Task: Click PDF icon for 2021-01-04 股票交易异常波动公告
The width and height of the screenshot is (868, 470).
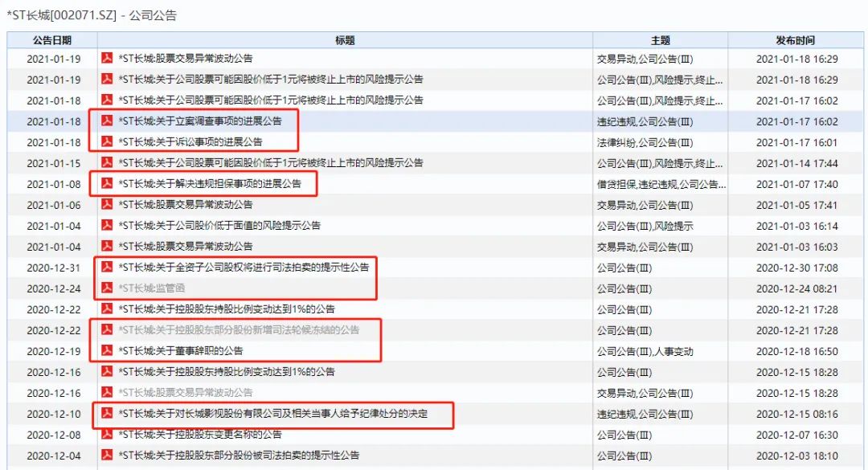Action: [x=107, y=246]
